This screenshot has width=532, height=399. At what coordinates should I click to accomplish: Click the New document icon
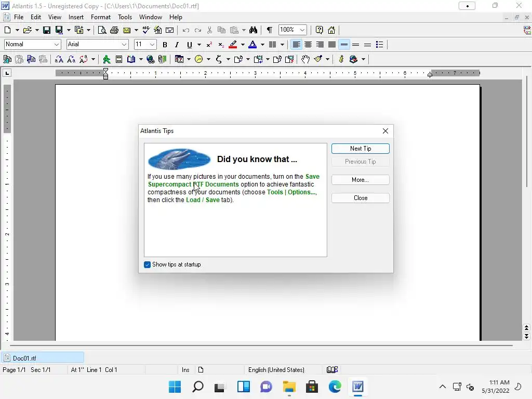point(7,30)
